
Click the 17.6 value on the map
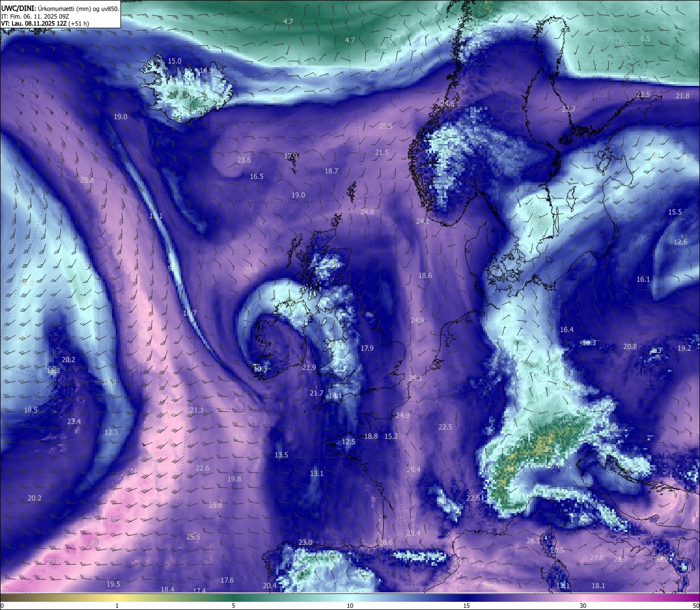(x=227, y=580)
